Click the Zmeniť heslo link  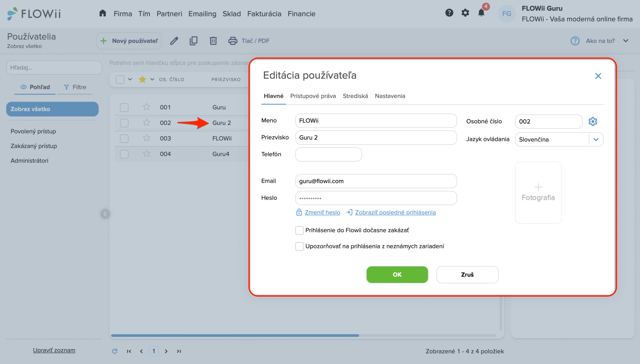click(322, 212)
